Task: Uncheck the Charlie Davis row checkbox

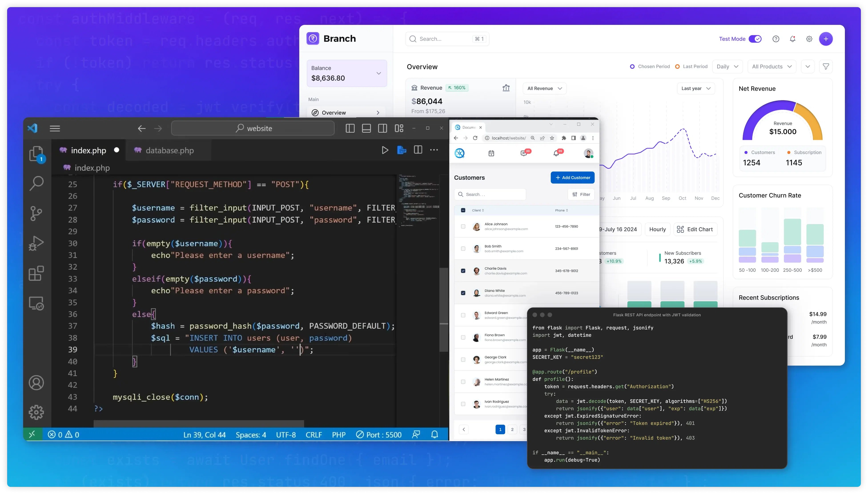Action: click(463, 271)
